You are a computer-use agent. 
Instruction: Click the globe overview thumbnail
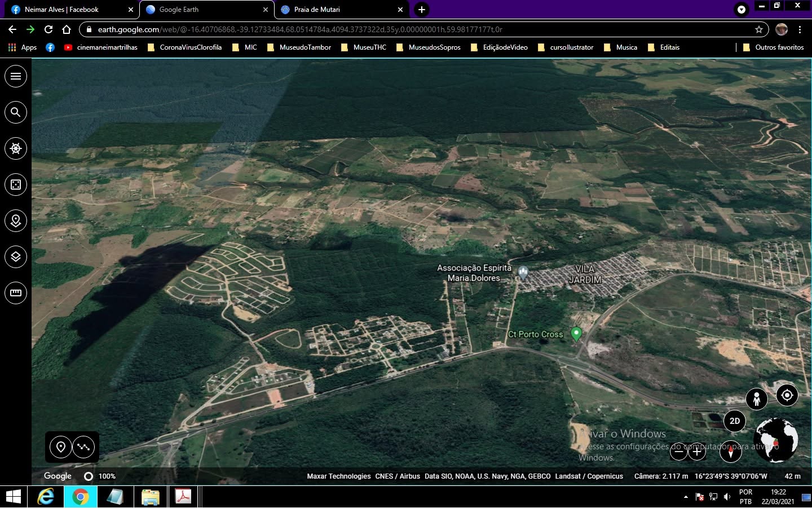click(776, 440)
